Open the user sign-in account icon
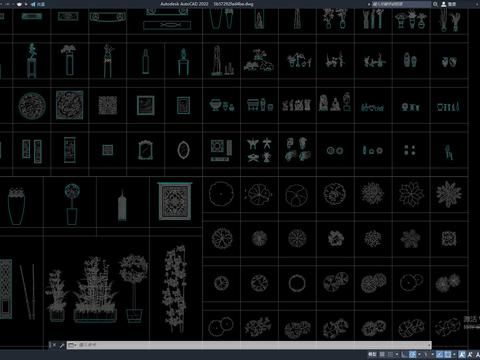The image size is (480, 360). 444,4
